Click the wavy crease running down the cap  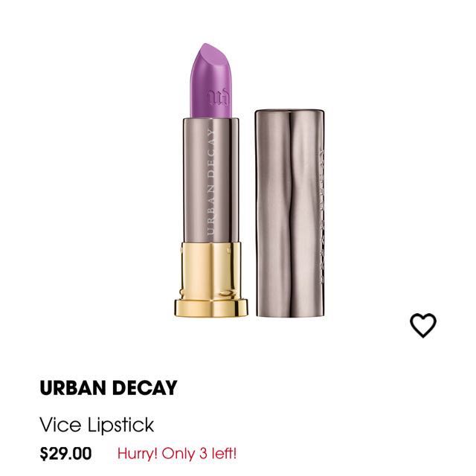[x=291, y=213]
